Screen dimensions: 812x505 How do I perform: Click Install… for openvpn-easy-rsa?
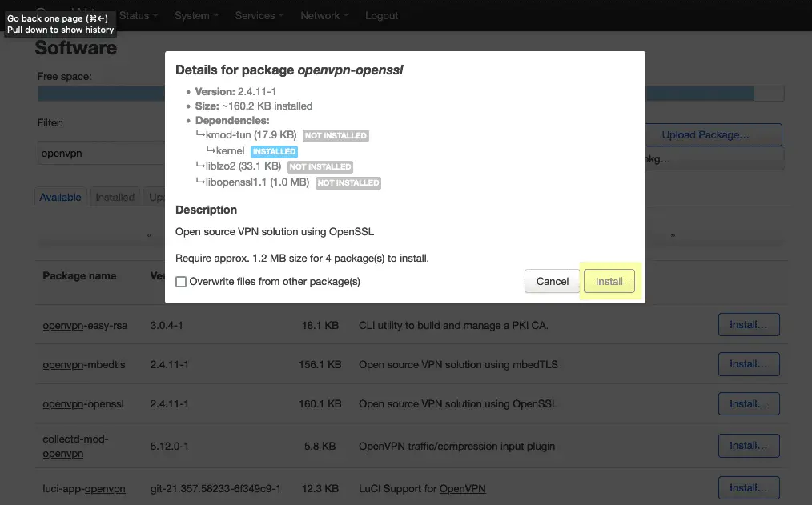pos(749,324)
